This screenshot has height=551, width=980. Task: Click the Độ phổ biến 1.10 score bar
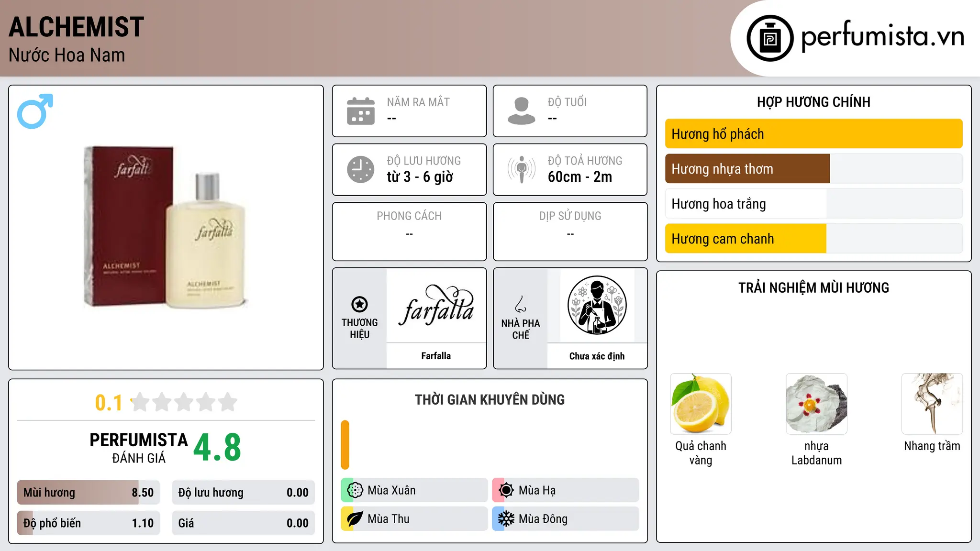click(89, 523)
